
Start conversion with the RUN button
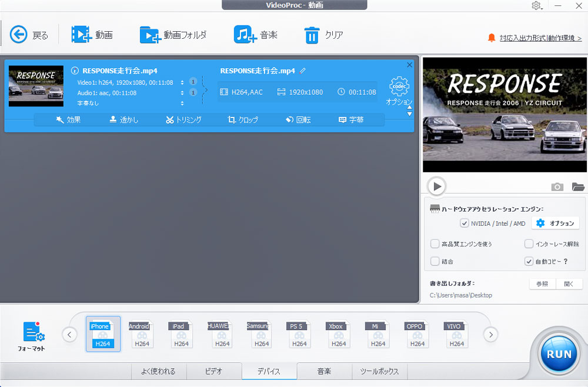559,353
